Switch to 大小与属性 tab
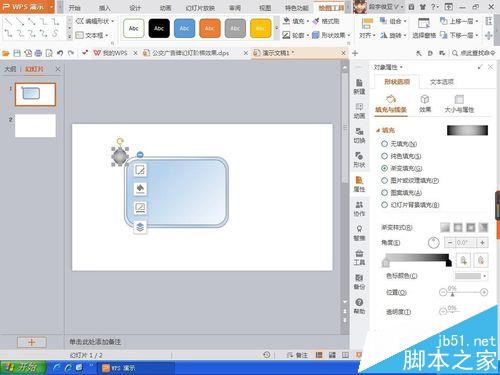The width and height of the screenshot is (500, 375). tap(459, 103)
